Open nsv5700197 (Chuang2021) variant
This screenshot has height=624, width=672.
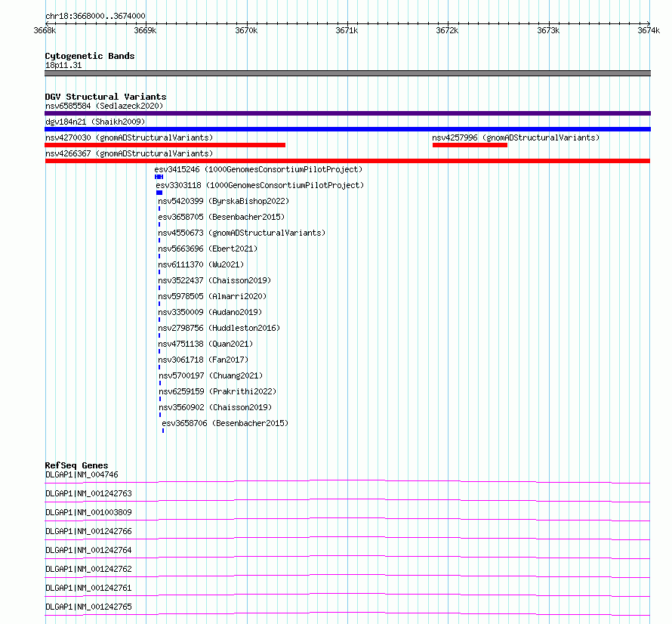[x=211, y=375]
